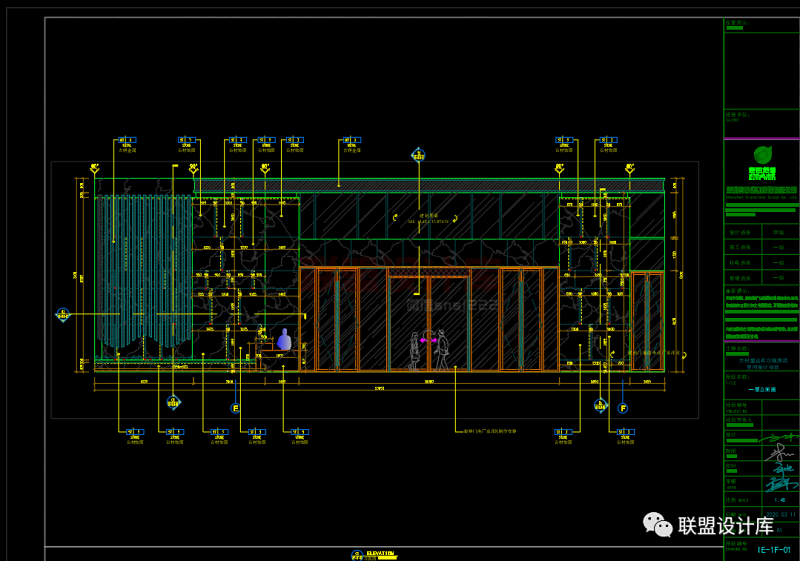Image resolution: width=800 pixels, height=561 pixels.
Task: Click the section marker above glass curtain
Action: click(x=418, y=155)
